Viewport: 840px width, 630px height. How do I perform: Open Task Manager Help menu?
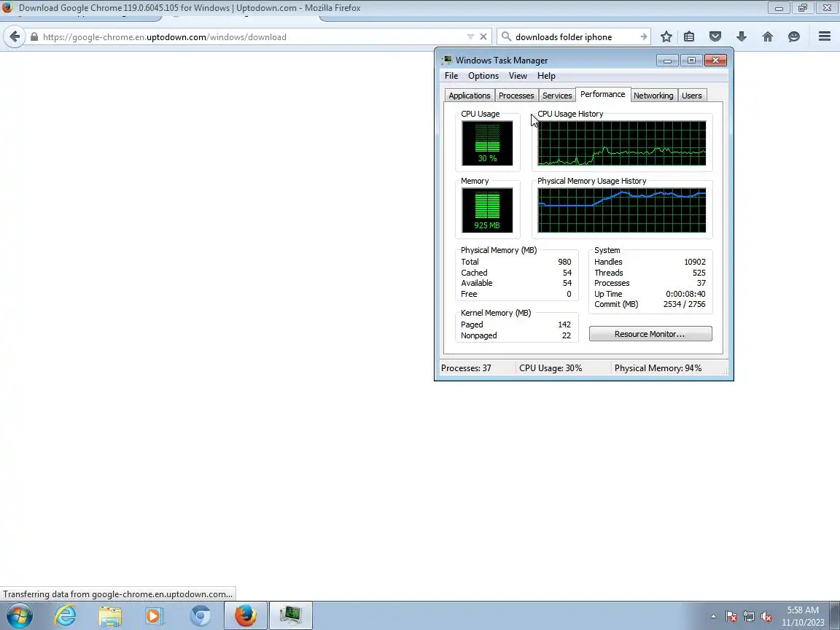[x=546, y=76]
